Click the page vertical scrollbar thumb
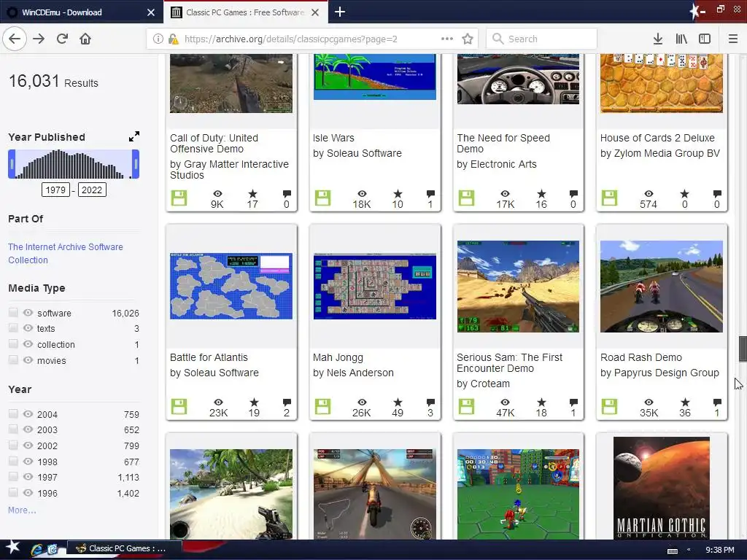 (742, 349)
